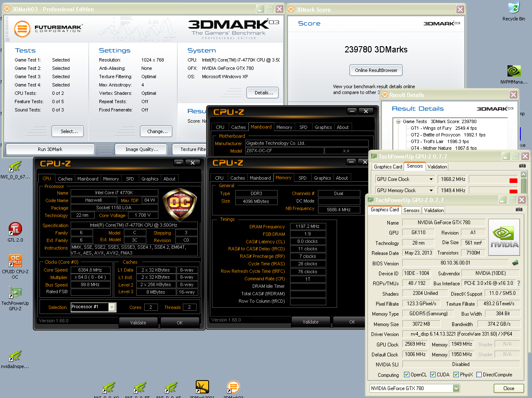This screenshot has height=398, width=532.
Task: Open system Details... in 3DMark03
Action: pyautogui.click(x=264, y=93)
